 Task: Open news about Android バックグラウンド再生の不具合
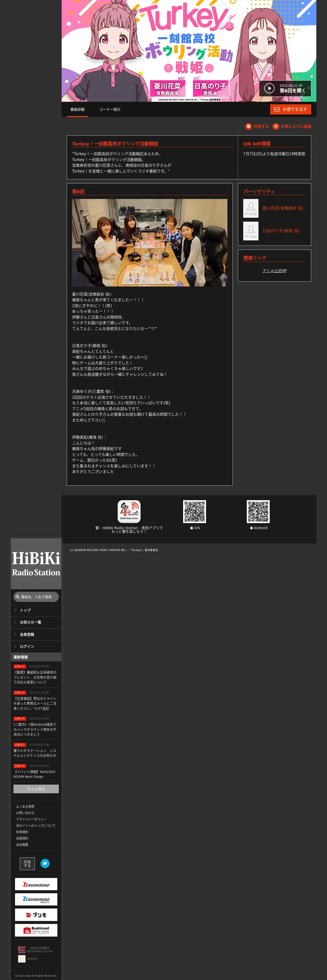[35, 729]
